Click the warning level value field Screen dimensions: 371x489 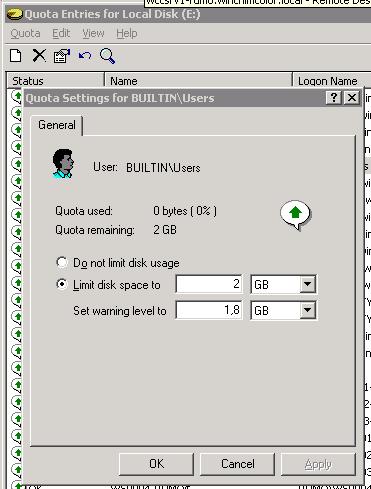(209, 310)
